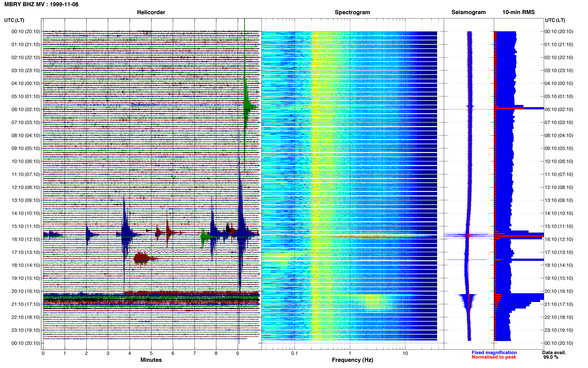
Task: Click left time label '13:10 (09:10)'
Action: pyautogui.click(x=26, y=200)
